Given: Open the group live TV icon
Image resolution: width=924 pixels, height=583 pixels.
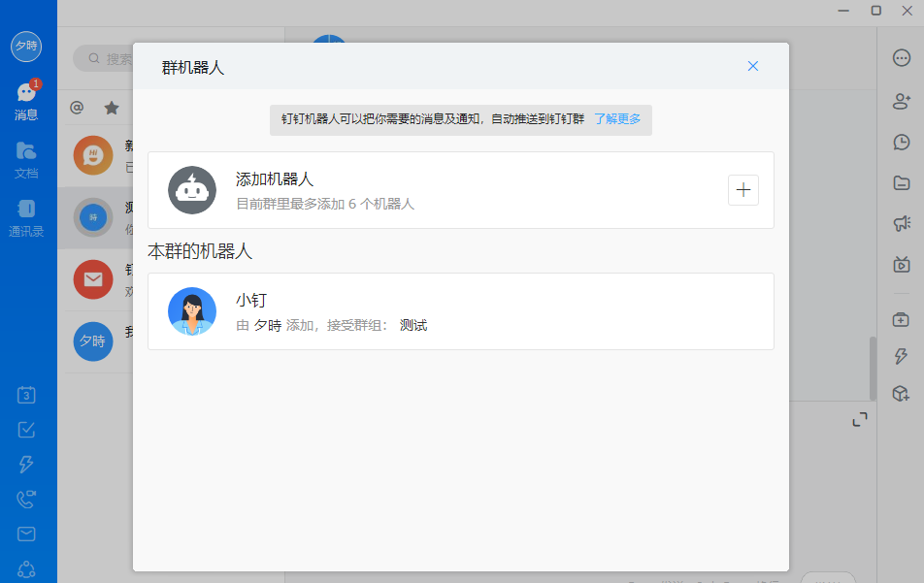Looking at the screenshot, I should coord(901,264).
